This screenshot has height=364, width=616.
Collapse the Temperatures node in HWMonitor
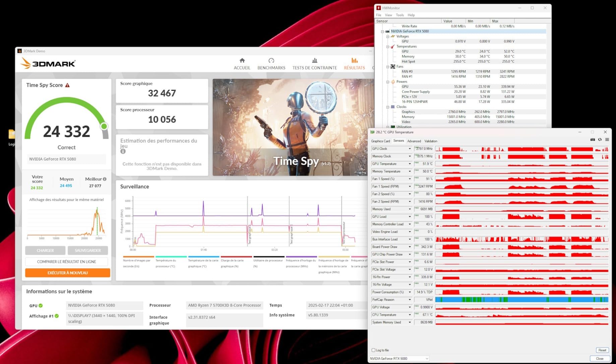387,47
